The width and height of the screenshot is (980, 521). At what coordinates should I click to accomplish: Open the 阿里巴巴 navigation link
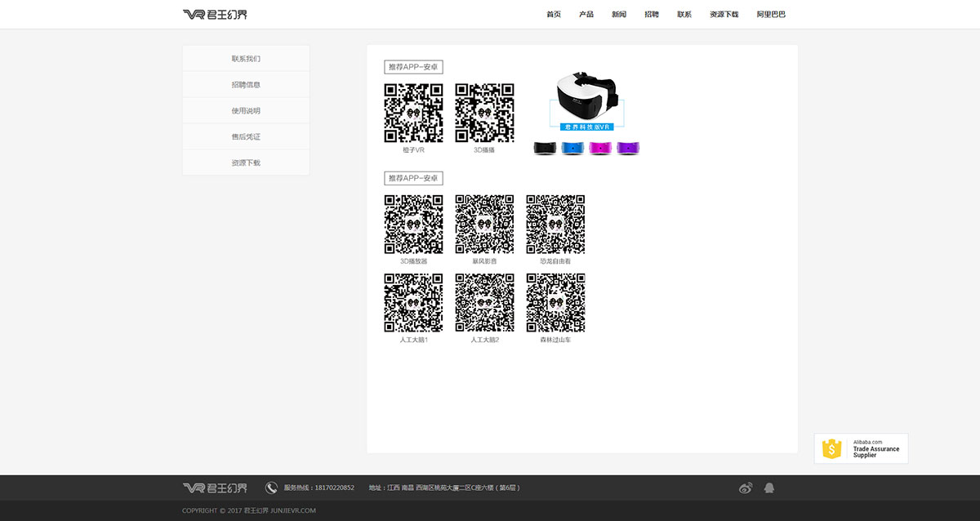point(771,15)
